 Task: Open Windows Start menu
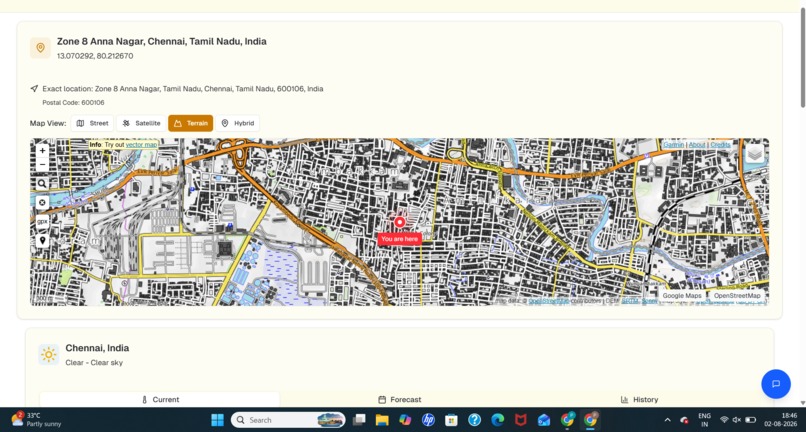[x=217, y=420]
